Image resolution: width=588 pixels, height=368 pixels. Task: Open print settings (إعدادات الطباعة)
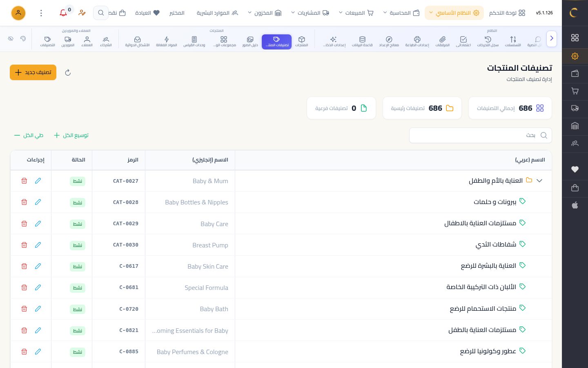click(417, 41)
